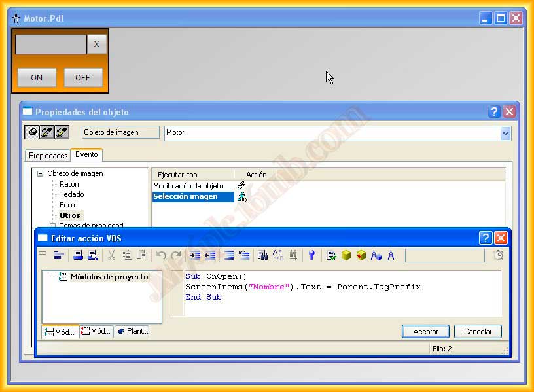
Task: Open the Plant... tab in module panel
Action: pyautogui.click(x=132, y=332)
